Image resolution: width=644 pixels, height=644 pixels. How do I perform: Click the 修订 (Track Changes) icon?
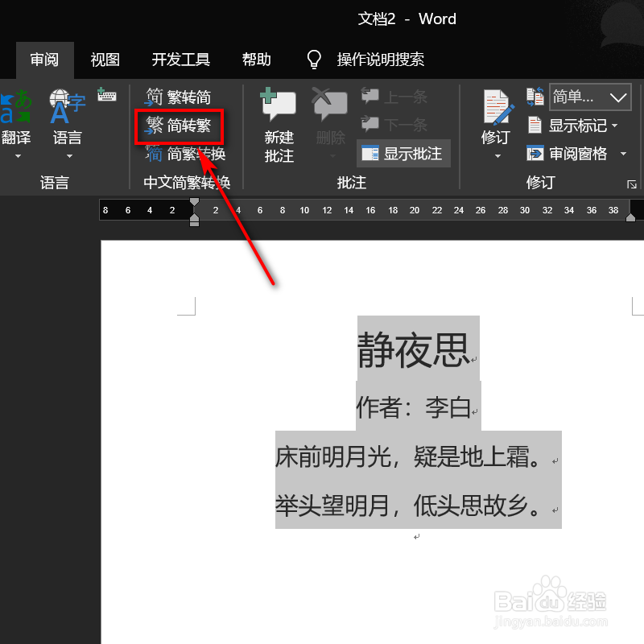pyautogui.click(x=496, y=113)
